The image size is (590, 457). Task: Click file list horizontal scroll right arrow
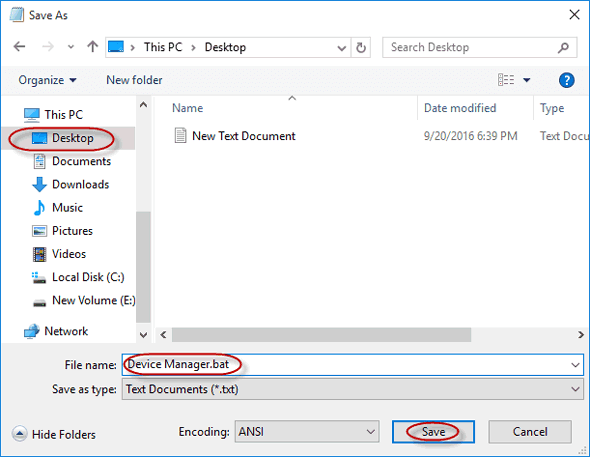[581, 335]
